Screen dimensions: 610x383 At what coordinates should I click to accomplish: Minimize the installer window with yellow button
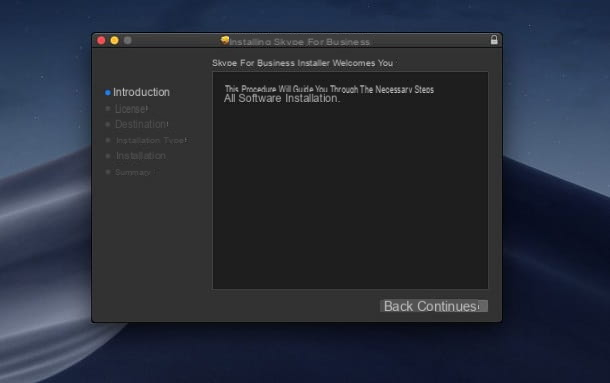(114, 40)
